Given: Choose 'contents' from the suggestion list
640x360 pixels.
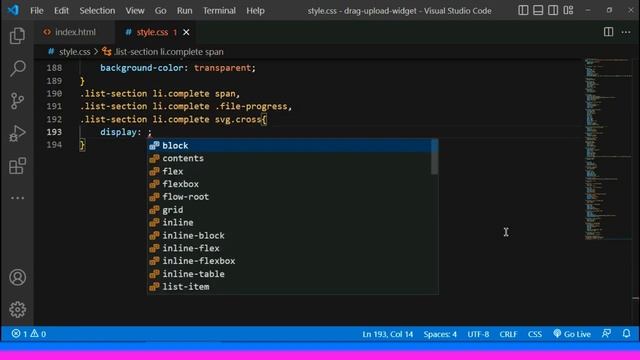Looking at the screenshot, I should coord(289,158).
